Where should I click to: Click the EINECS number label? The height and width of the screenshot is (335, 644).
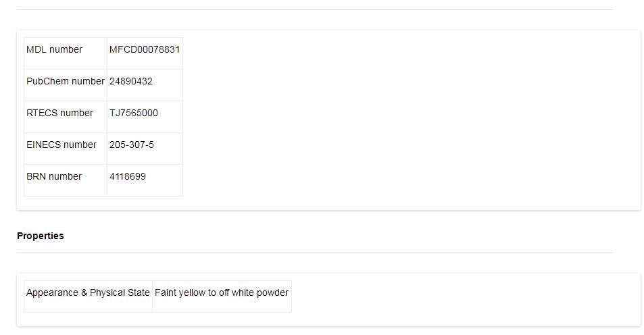click(x=61, y=145)
